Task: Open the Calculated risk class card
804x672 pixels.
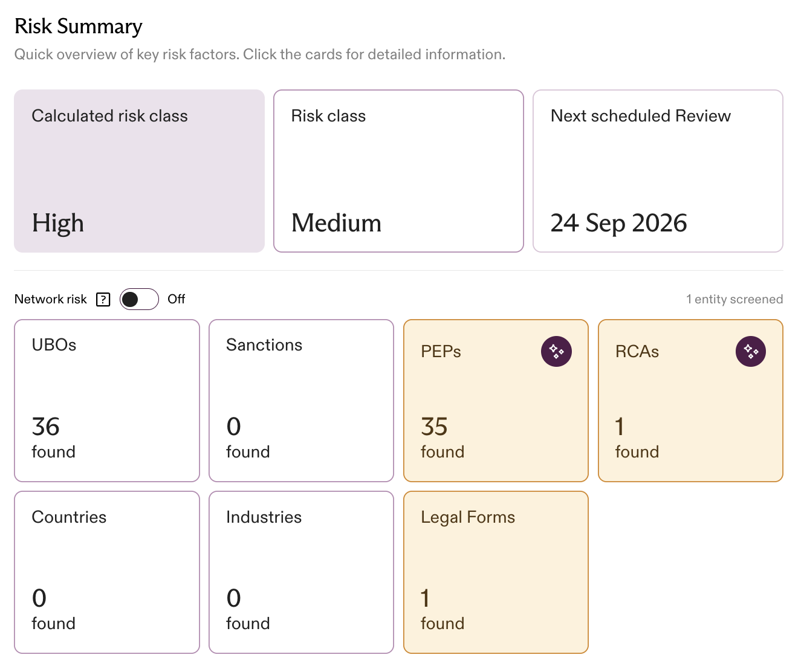Action: point(139,171)
